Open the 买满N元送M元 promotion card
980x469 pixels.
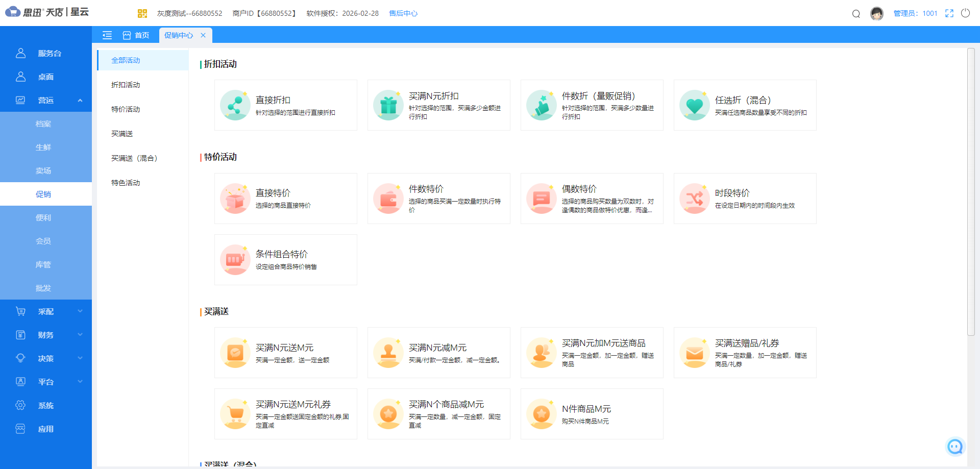[286, 352]
